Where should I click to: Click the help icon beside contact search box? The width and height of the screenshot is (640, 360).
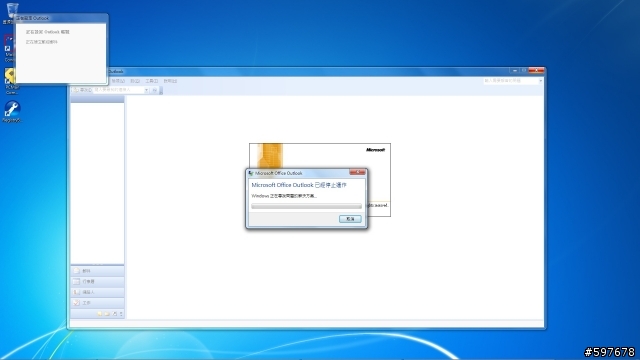(154, 90)
